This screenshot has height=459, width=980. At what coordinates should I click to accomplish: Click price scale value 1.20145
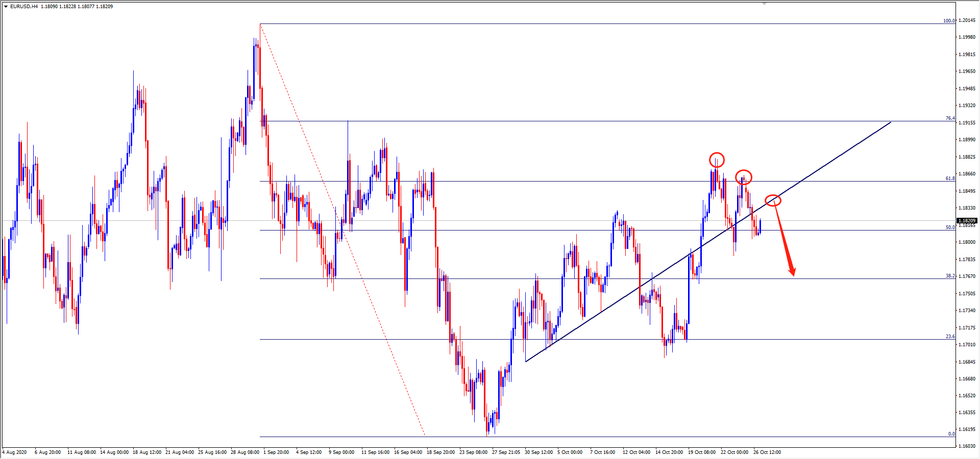click(967, 20)
